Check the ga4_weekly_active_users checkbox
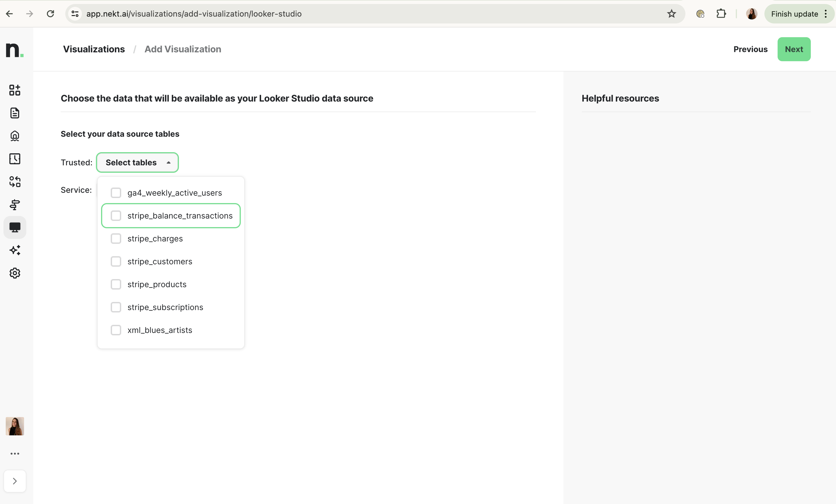 pyautogui.click(x=116, y=193)
